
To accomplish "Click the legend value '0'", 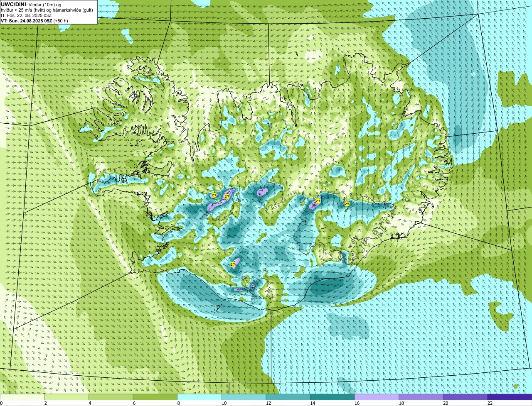I will [x=1, y=403].
